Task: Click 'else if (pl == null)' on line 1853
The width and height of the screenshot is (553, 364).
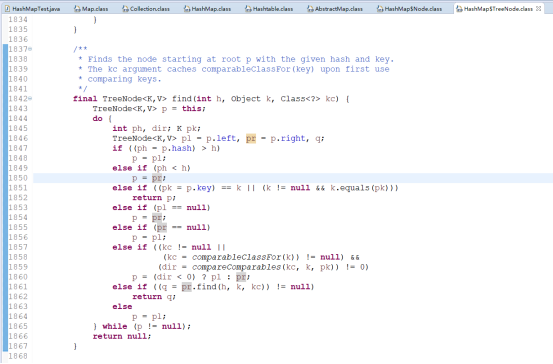Action: (x=161, y=208)
